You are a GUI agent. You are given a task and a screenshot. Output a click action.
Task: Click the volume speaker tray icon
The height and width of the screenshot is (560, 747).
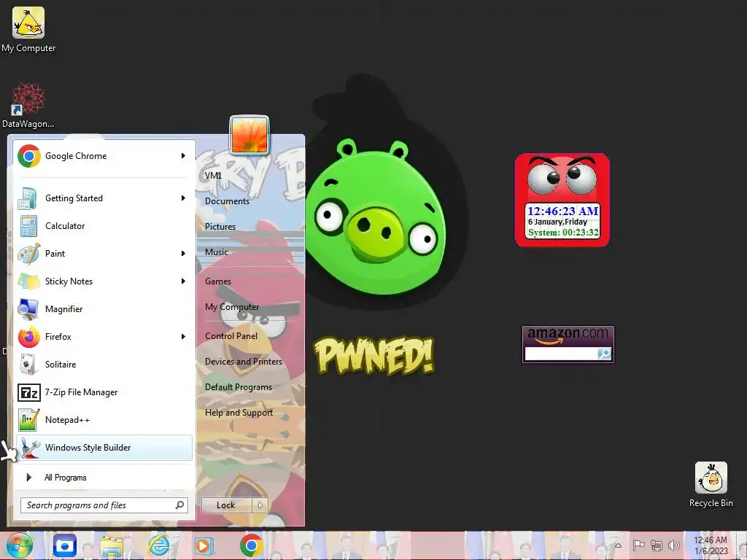pos(673,545)
